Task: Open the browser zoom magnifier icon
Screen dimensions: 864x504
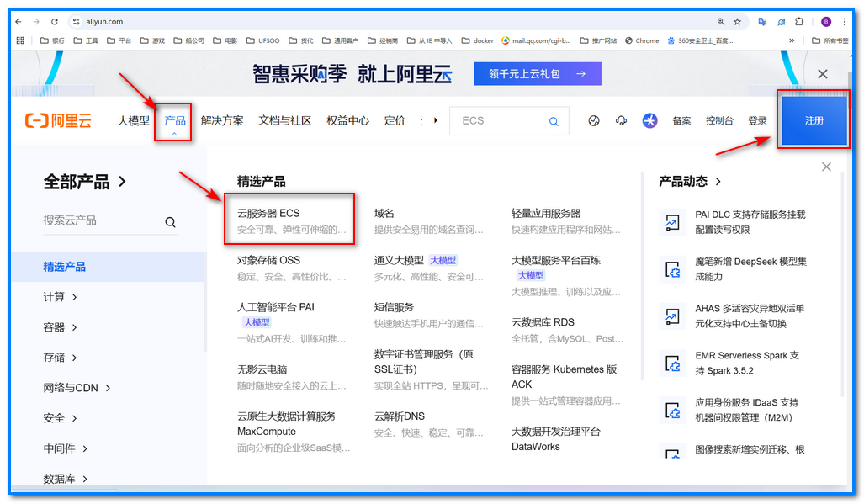Action: [721, 22]
